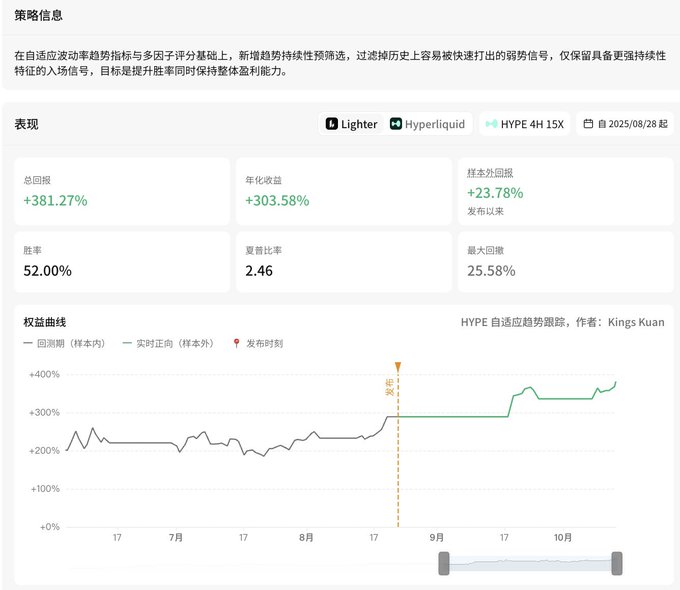Click the 胜率 52.00% card
Viewport: 680px width, 590px height.
122,262
